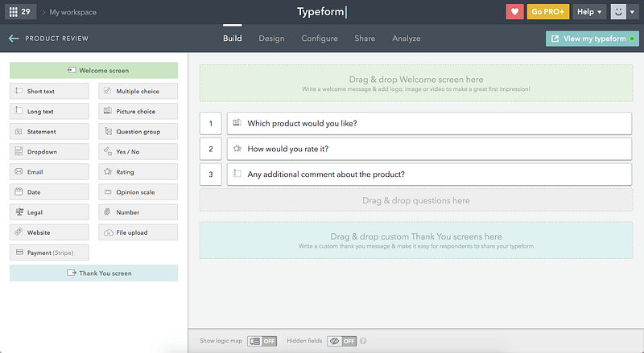Open question 2 How would you rate it

click(429, 149)
